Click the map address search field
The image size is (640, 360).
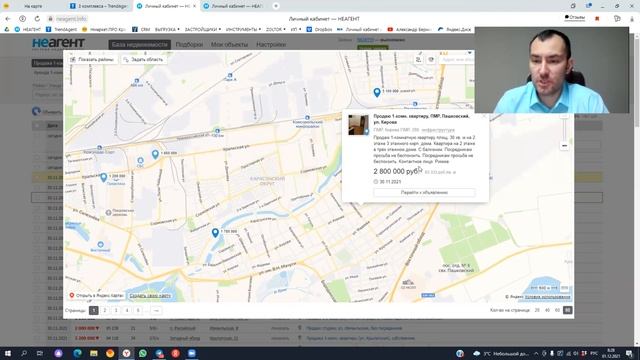457,60
